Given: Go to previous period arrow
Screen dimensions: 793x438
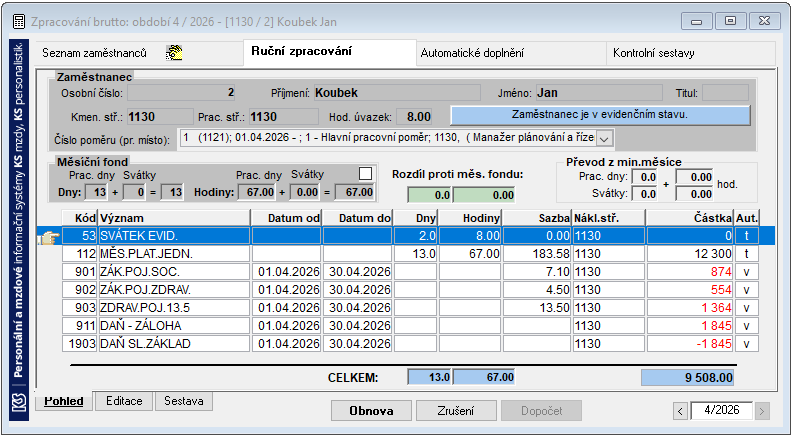Looking at the screenshot, I should point(681,411).
